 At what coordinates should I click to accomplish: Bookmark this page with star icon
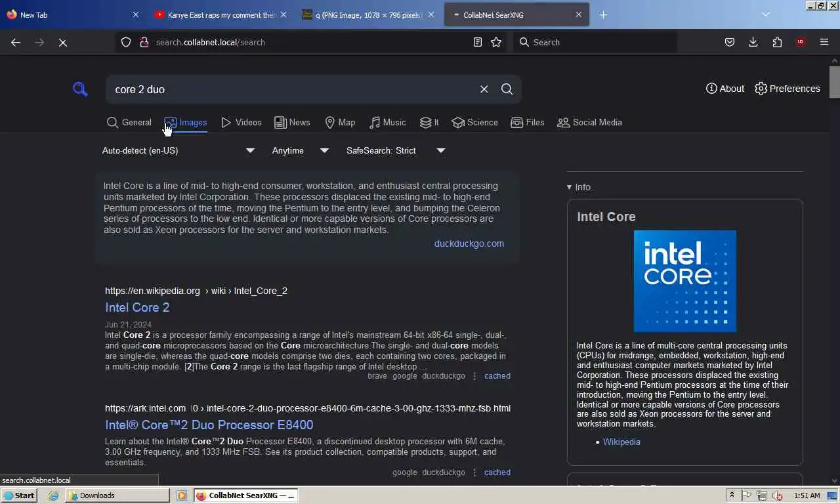point(496,42)
